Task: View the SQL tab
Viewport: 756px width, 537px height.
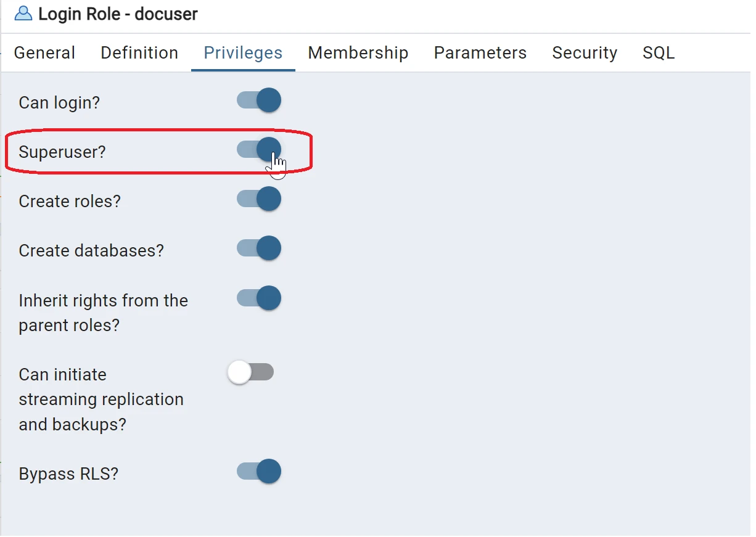Action: (658, 53)
